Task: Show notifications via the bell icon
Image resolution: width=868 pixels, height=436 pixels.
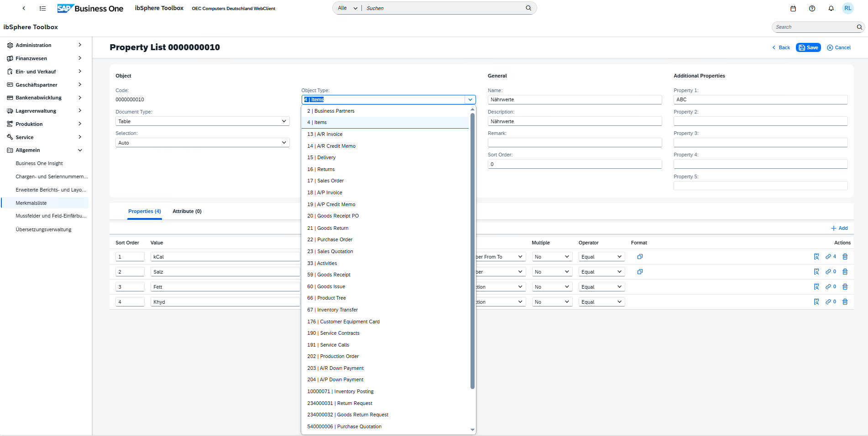Action: click(x=831, y=8)
